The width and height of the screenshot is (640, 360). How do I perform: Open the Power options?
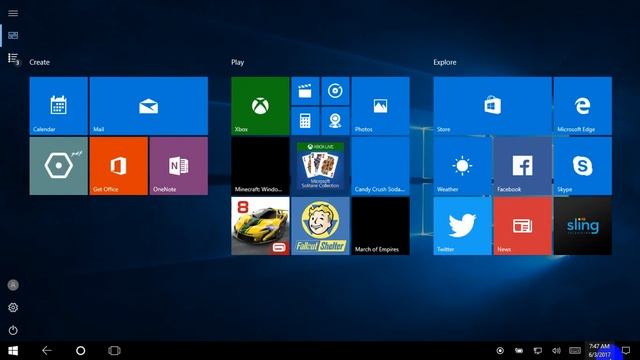click(x=13, y=330)
